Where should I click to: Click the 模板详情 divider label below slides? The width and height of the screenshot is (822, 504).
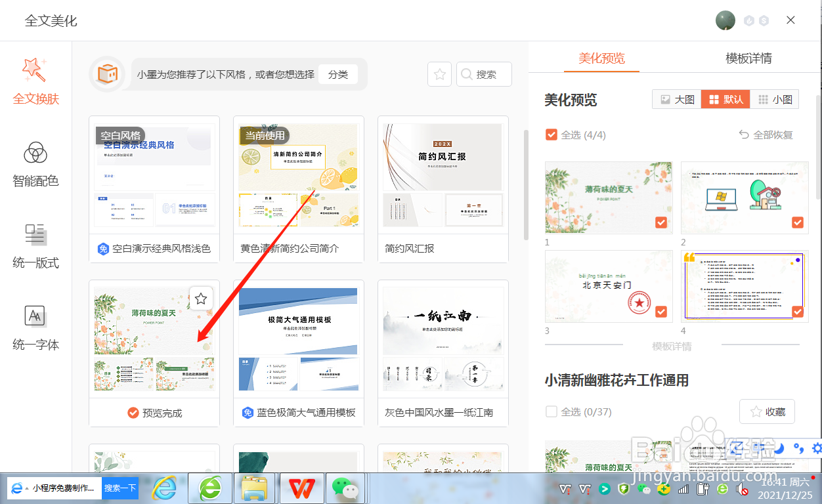pos(672,346)
